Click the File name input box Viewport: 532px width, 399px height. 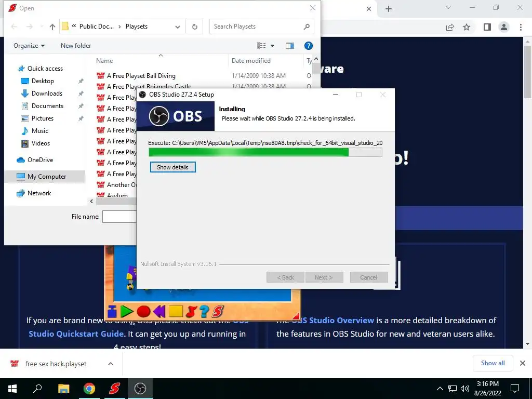pos(119,217)
